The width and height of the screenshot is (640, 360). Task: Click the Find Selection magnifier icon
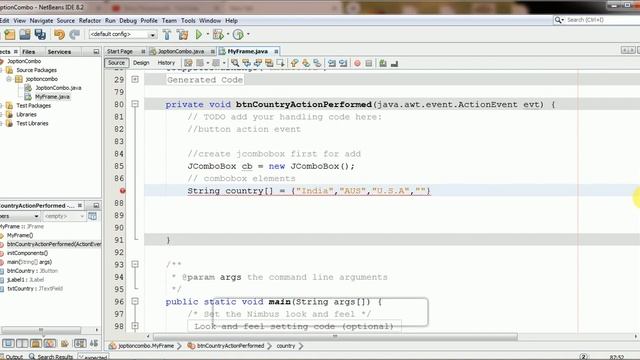pos(235,63)
